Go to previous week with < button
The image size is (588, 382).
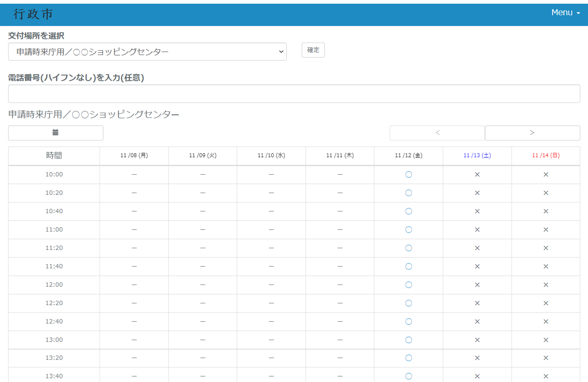437,133
